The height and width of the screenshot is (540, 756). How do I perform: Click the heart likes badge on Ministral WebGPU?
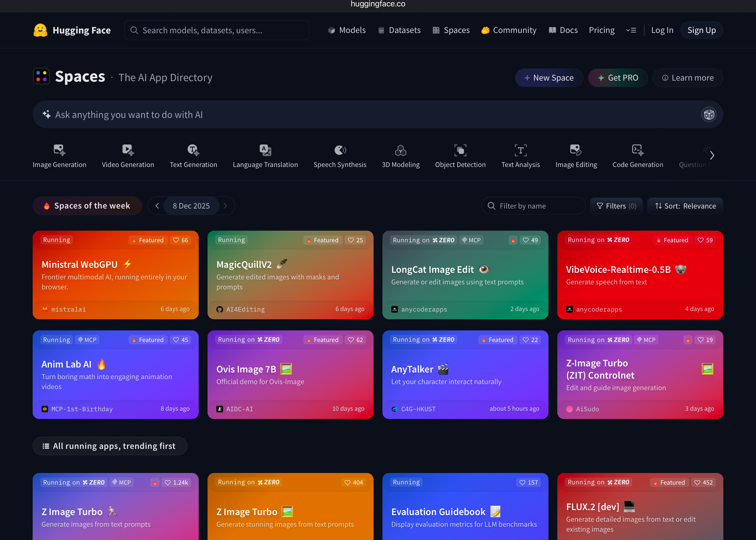pyautogui.click(x=181, y=240)
